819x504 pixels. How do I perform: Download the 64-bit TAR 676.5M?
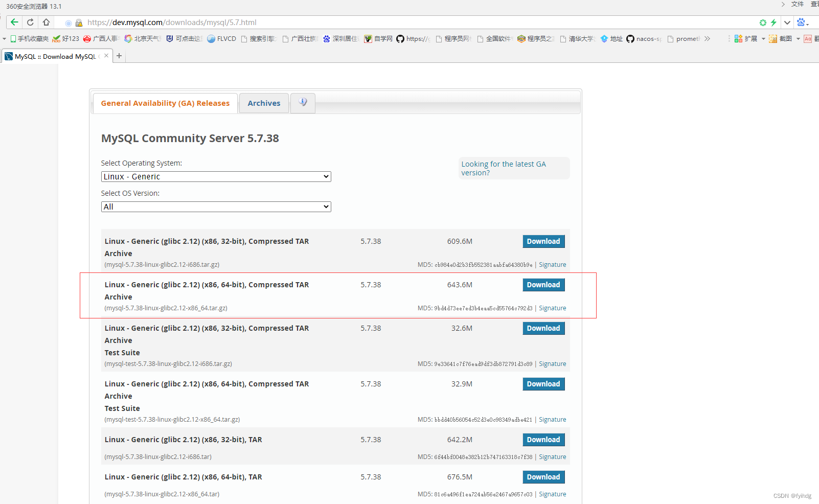[x=543, y=477]
